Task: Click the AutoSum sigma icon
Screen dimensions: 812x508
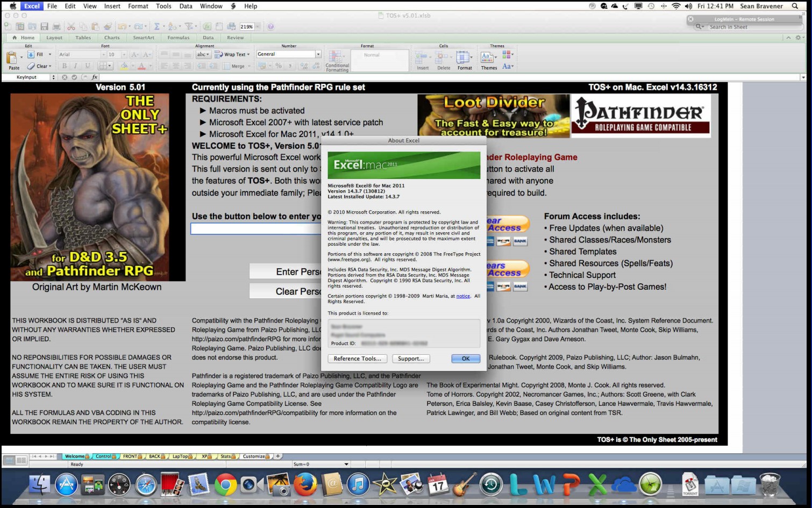Action: [157, 26]
